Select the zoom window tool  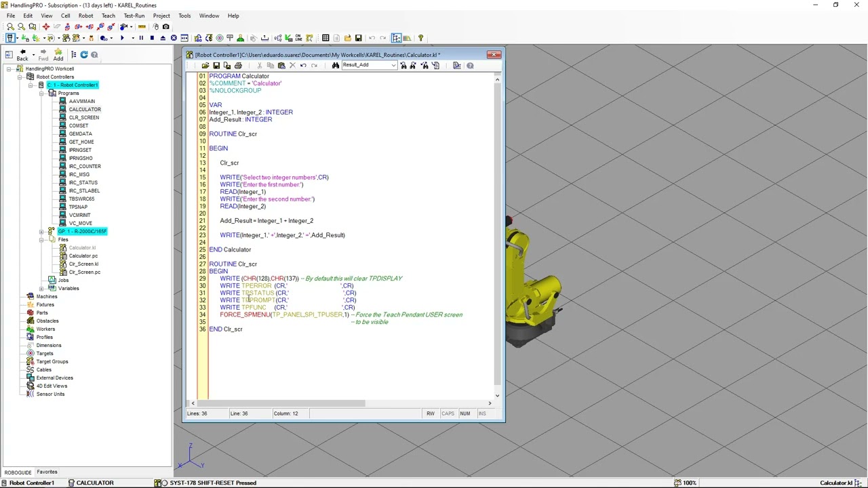pyautogui.click(x=32, y=26)
